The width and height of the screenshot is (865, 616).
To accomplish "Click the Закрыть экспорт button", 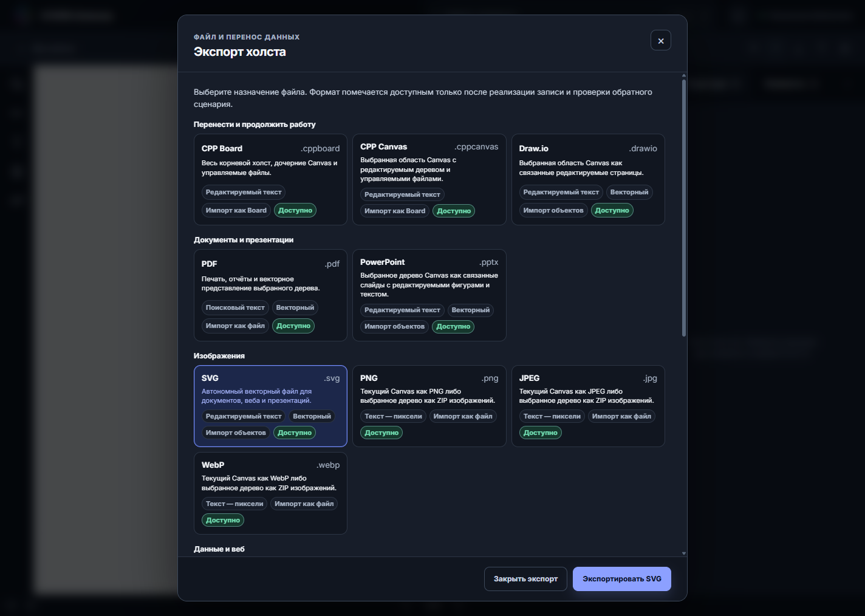I will tap(525, 579).
